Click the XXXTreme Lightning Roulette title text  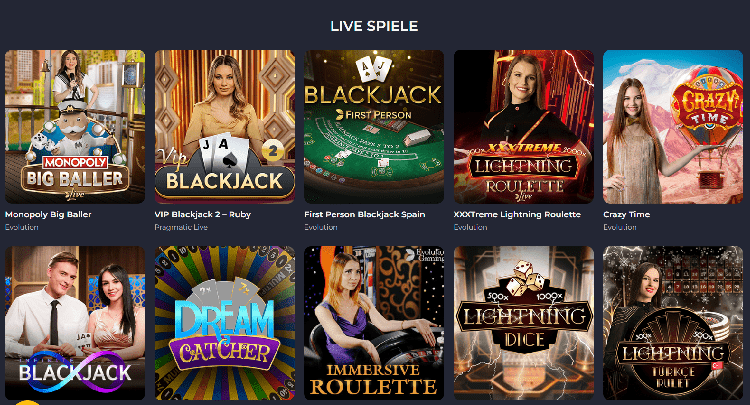point(517,214)
